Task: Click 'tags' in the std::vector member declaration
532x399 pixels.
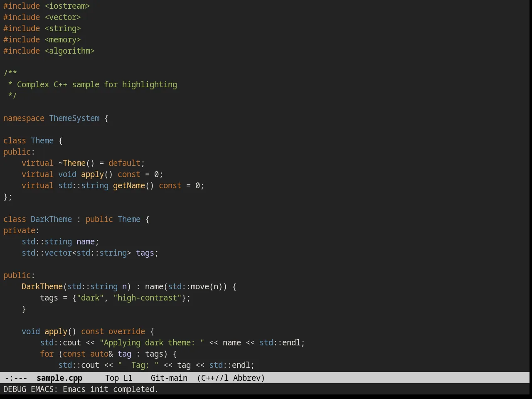Action: point(145,253)
